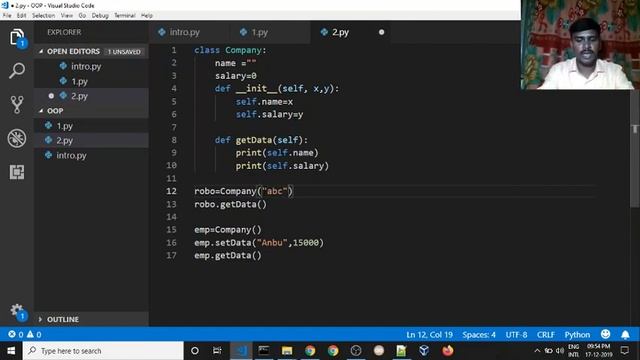Click the Type here to search box
Image resolution: width=640 pixels, height=360 pixels.
(103, 351)
